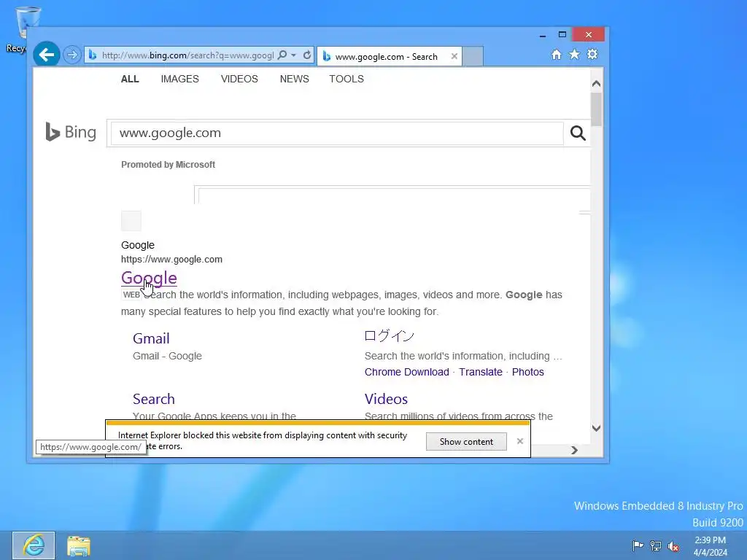
Task: Click the Google site thumbnail placeholder
Action: coord(131,221)
